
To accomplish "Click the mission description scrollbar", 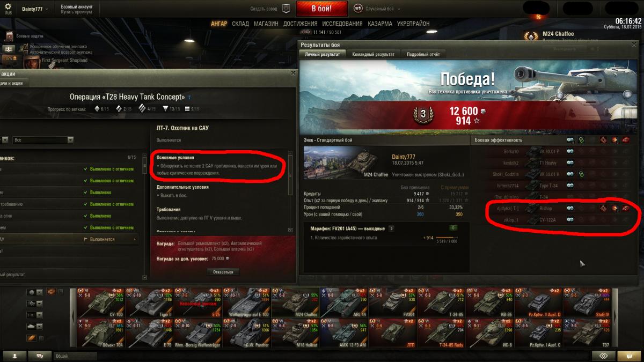I will click(x=290, y=193).
